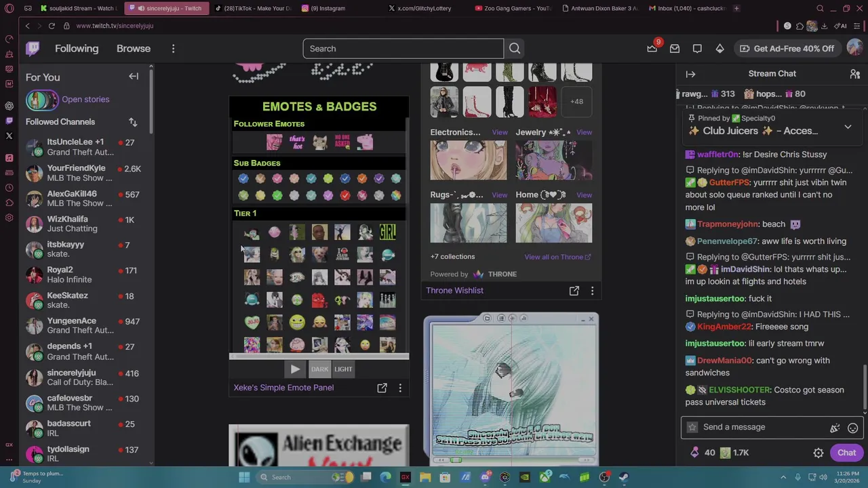Image resolution: width=868 pixels, height=488 pixels.
Task: Switch to the TikTok browser tab
Action: [253, 8]
